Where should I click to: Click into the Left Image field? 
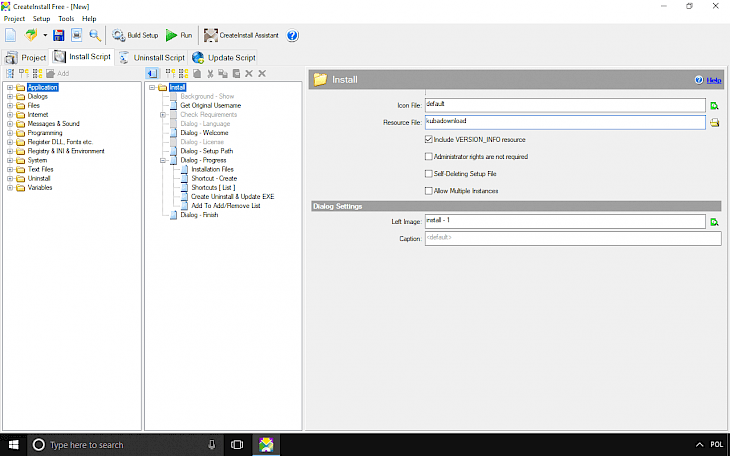point(565,222)
